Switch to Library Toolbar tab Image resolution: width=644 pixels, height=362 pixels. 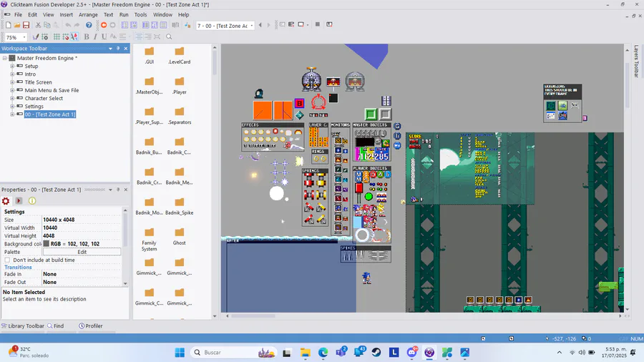coord(23,326)
